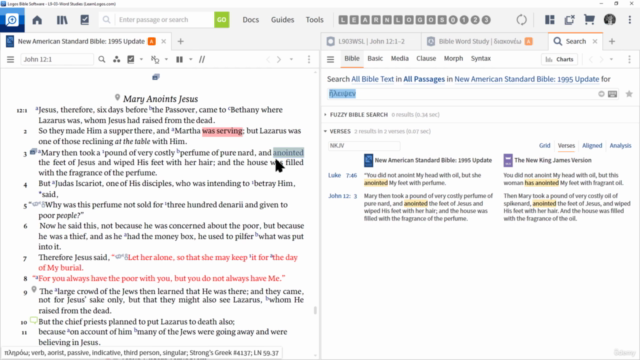Toggle the multiple resources columns icon

(x=179, y=60)
